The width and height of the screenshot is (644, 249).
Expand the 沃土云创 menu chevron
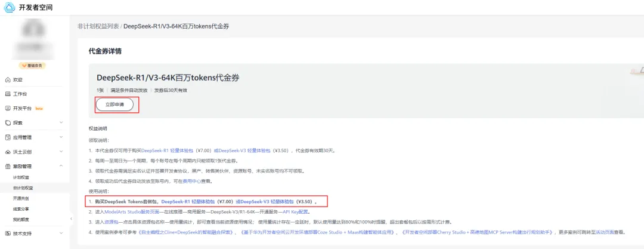click(x=61, y=152)
